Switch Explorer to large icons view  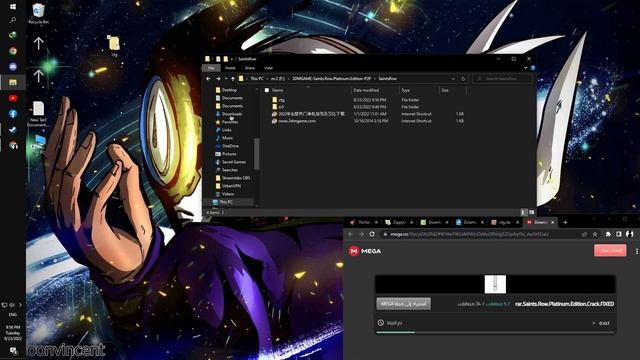[531, 212]
